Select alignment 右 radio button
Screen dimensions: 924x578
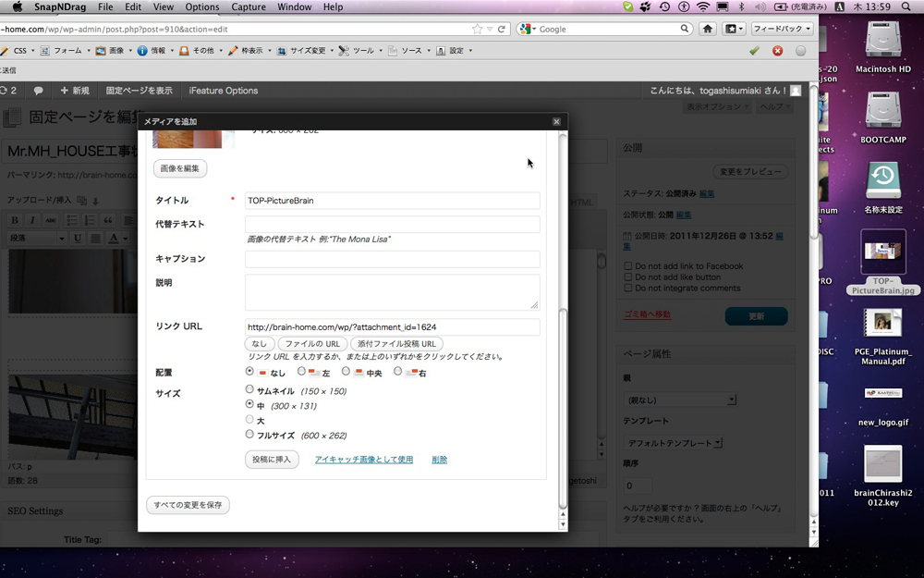pyautogui.click(x=397, y=372)
